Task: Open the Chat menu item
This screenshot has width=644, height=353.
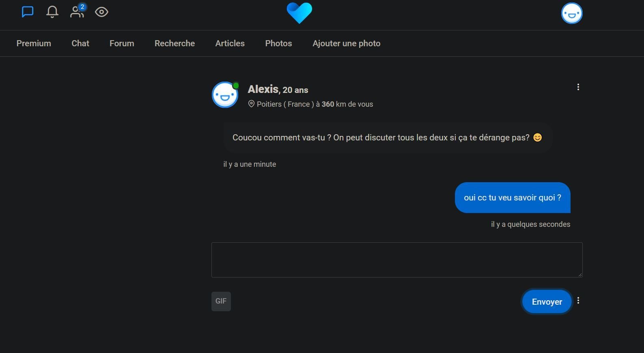Action: pyautogui.click(x=80, y=43)
